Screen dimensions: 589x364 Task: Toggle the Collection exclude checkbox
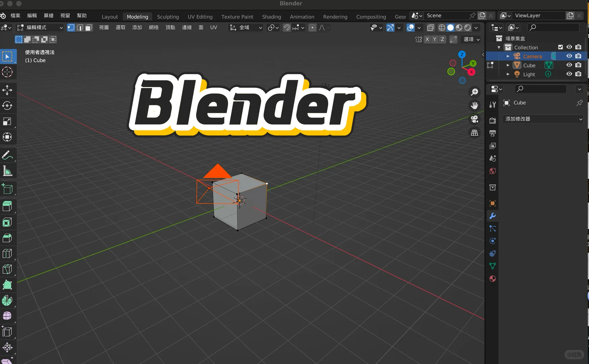(561, 47)
